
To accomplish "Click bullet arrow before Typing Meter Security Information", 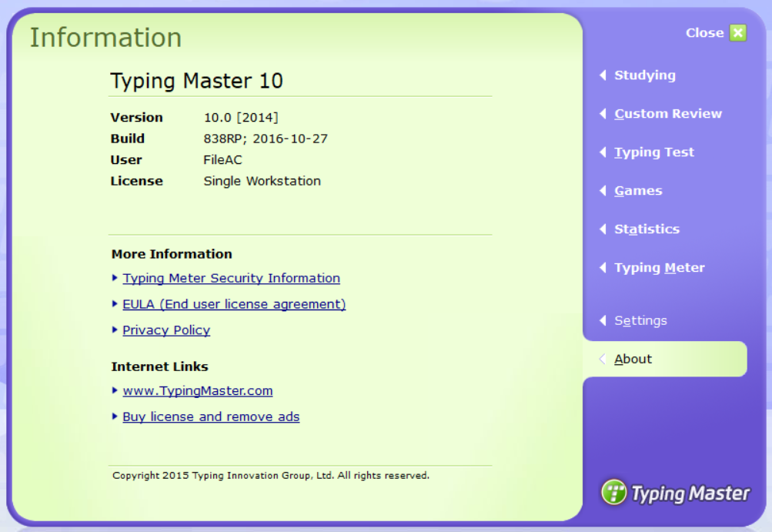I will (115, 278).
